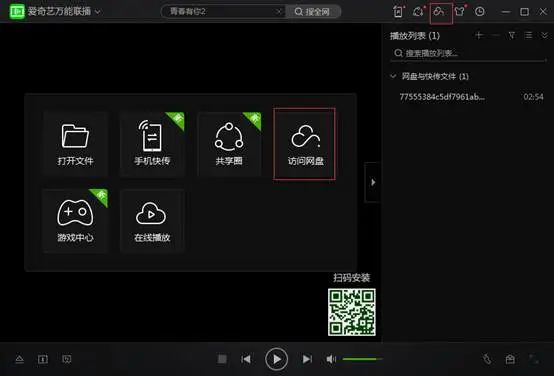Open the skin (shirt) icon

pos(460,12)
